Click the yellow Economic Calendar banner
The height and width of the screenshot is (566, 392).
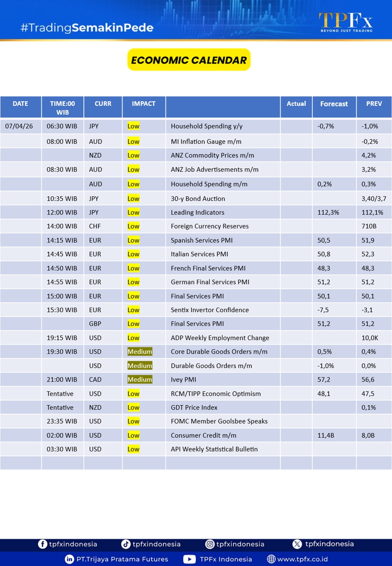pyautogui.click(x=189, y=60)
